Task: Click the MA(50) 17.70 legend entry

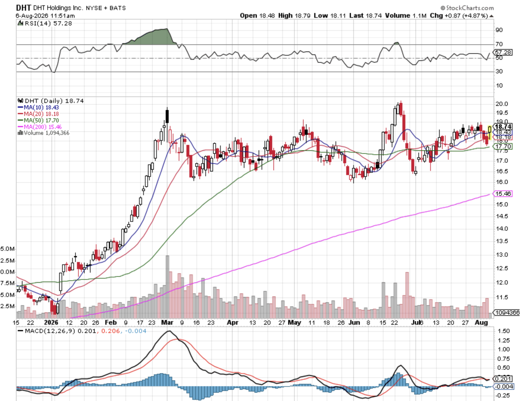Action: coord(41,120)
